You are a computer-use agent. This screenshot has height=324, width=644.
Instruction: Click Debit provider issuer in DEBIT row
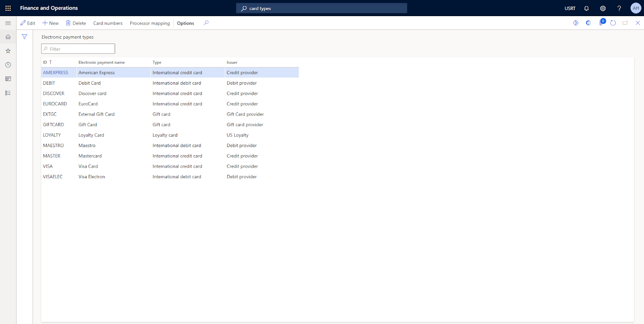tap(242, 83)
